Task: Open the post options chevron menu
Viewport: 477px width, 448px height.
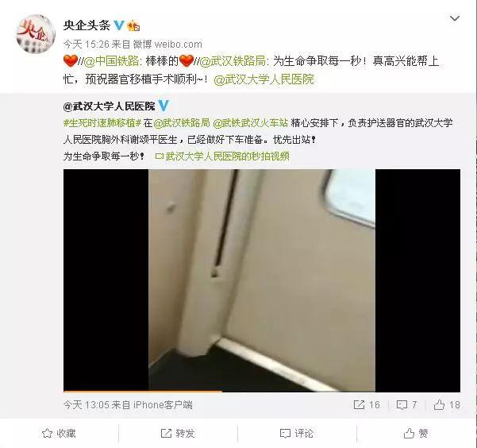Action: click(455, 18)
